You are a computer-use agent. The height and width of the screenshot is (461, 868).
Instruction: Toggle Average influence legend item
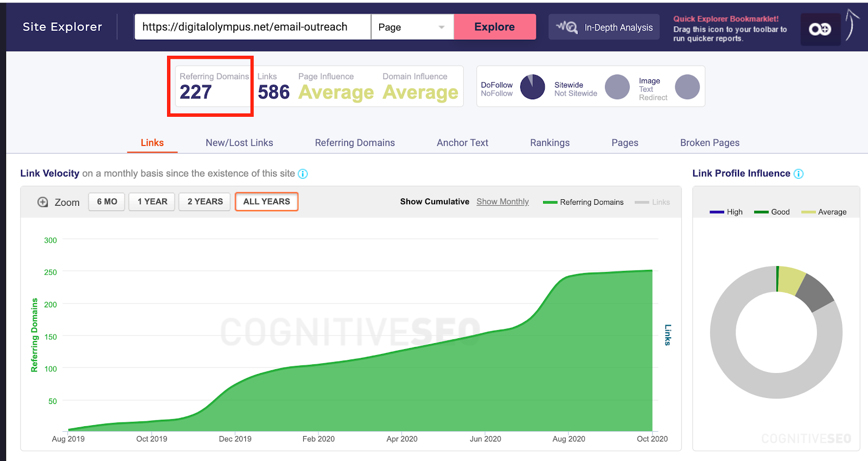click(x=824, y=212)
